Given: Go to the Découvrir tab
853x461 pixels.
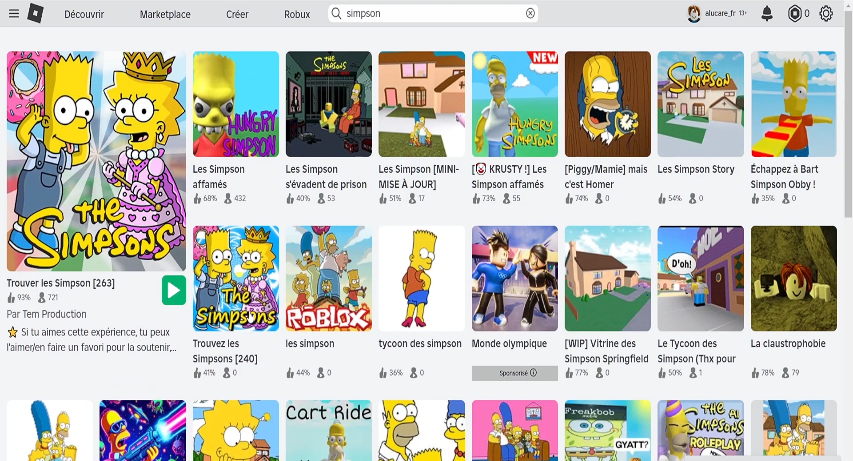Looking at the screenshot, I should pyautogui.click(x=84, y=14).
